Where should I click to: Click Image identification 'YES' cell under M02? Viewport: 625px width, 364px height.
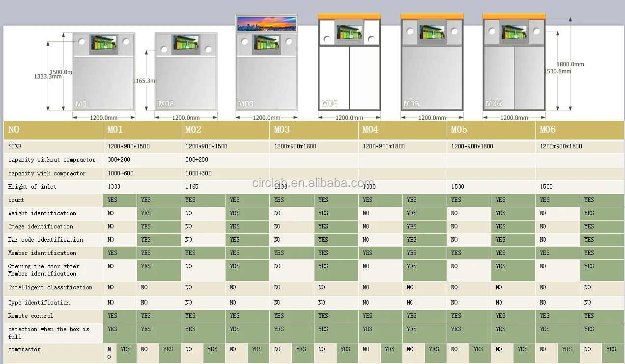pyautogui.click(x=248, y=227)
